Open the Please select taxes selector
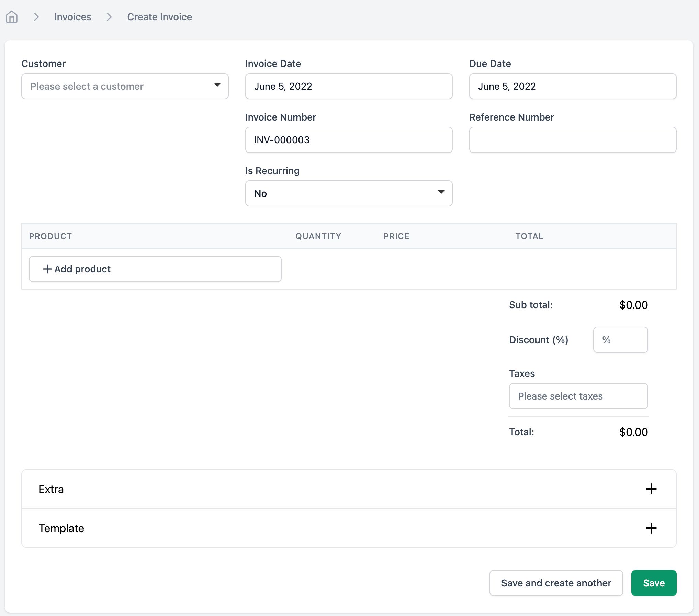 click(x=578, y=396)
